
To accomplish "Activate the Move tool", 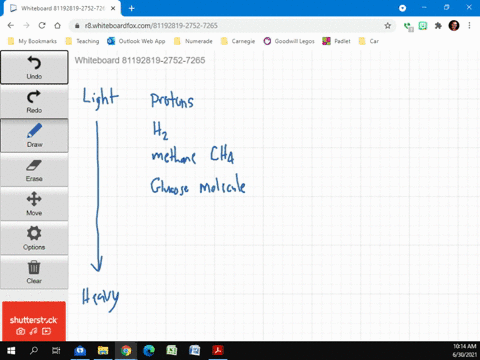I will click(34, 204).
